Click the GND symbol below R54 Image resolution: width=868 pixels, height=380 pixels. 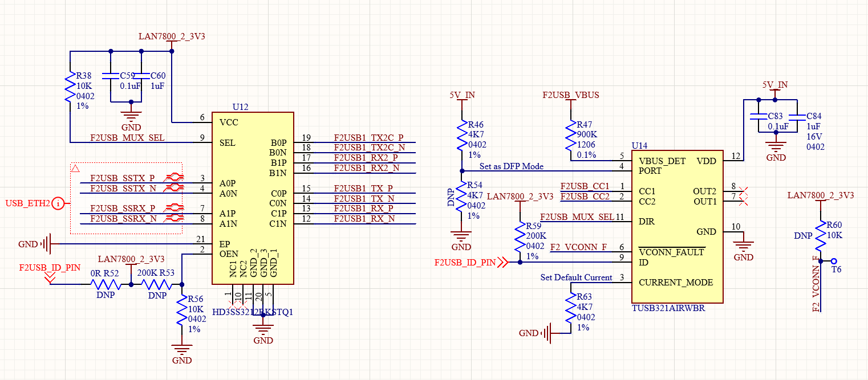tap(461, 241)
